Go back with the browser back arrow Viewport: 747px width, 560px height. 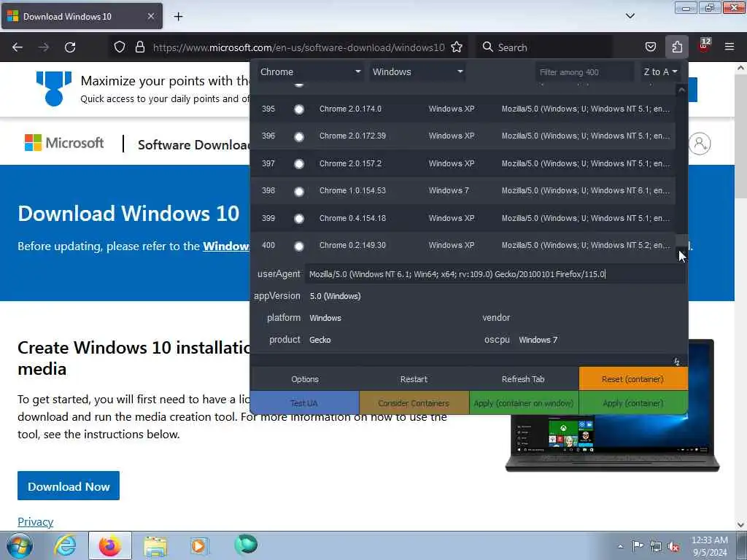(18, 47)
